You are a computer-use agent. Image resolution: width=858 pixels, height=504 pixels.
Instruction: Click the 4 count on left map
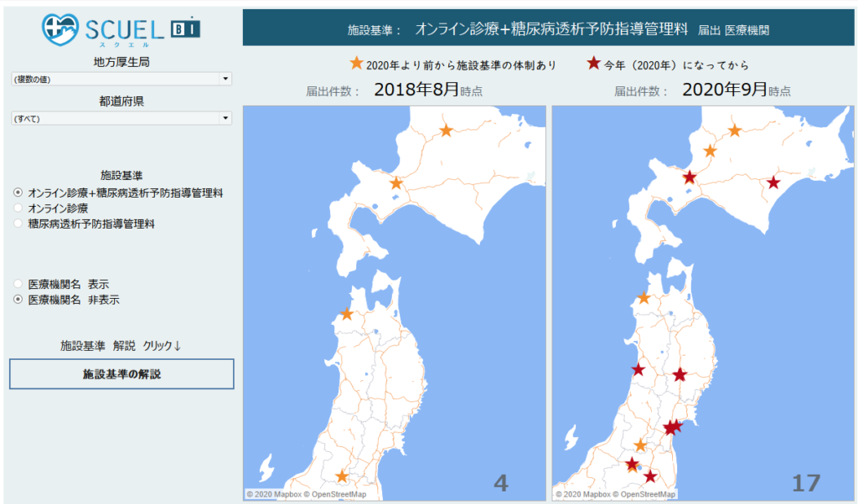click(x=501, y=483)
